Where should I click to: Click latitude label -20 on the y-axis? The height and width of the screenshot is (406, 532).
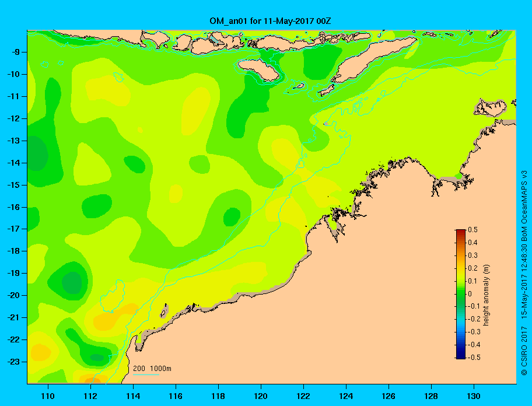coord(13,295)
